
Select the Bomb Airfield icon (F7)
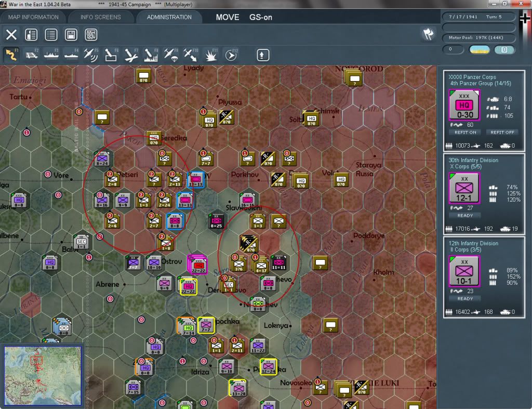(131, 55)
